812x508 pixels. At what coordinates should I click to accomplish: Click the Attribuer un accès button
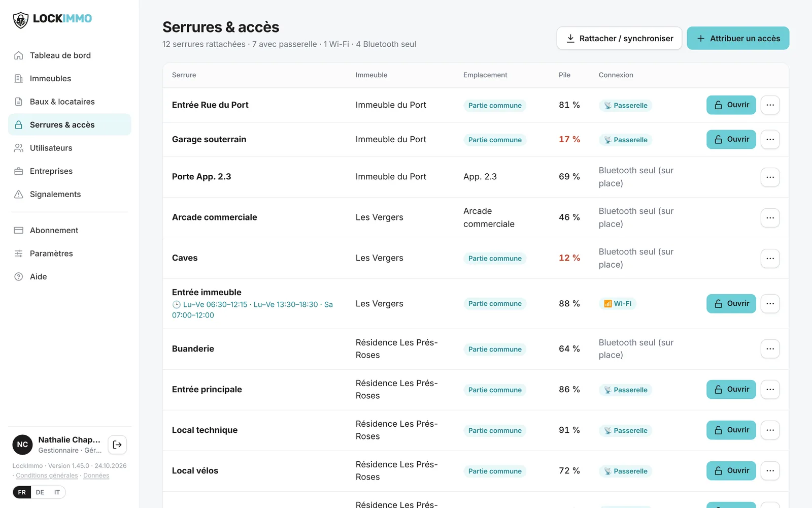[x=738, y=38]
